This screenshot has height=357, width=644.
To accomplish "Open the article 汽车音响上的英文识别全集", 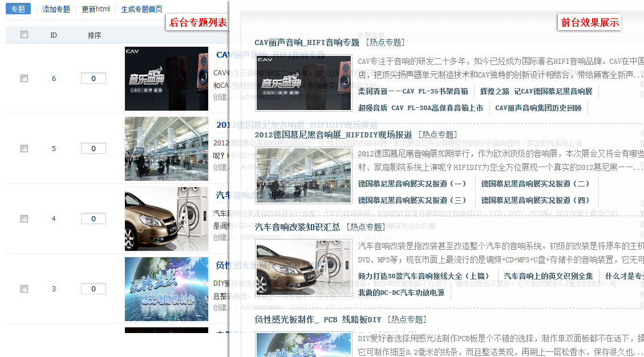I will (x=548, y=276).
